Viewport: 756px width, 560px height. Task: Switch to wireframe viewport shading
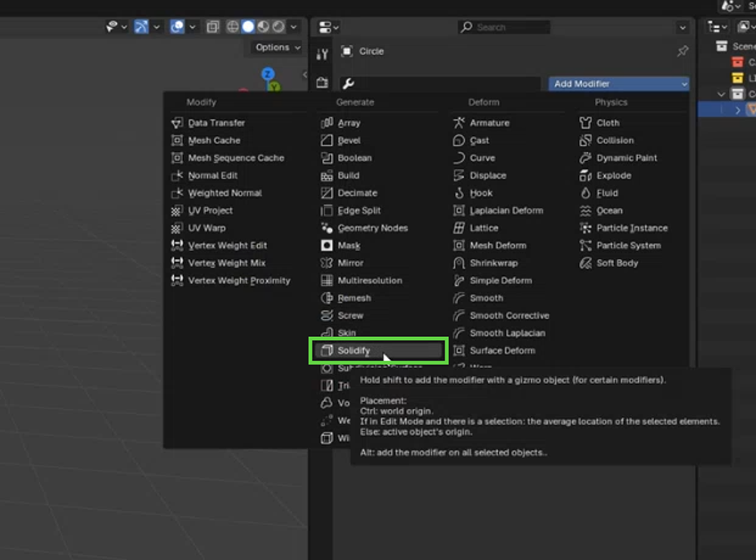click(x=233, y=27)
